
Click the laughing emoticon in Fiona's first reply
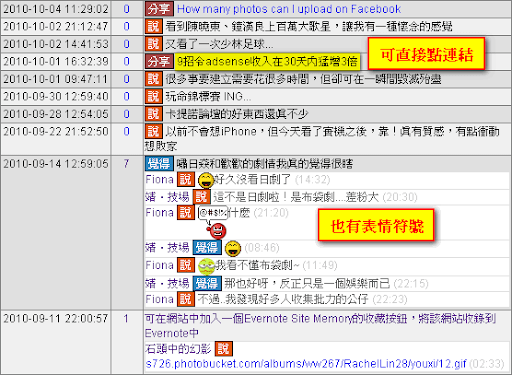pos(206,181)
